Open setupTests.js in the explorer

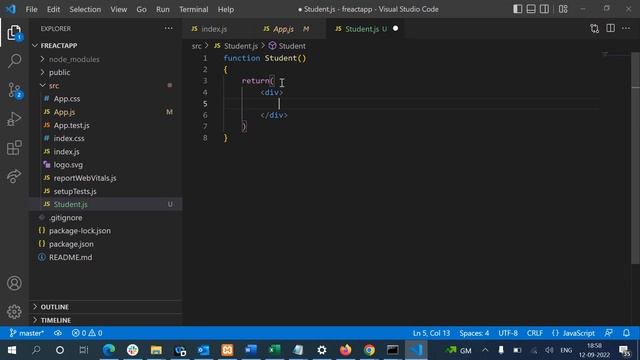(105, 191)
